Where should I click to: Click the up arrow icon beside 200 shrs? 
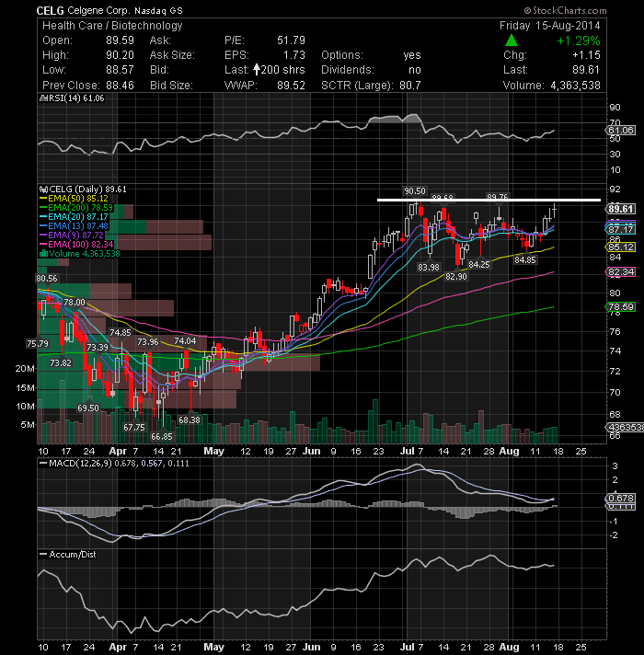pos(257,69)
